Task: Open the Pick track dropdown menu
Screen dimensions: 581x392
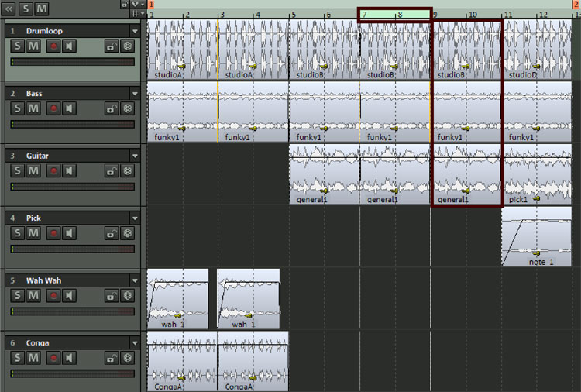Action: click(x=135, y=218)
